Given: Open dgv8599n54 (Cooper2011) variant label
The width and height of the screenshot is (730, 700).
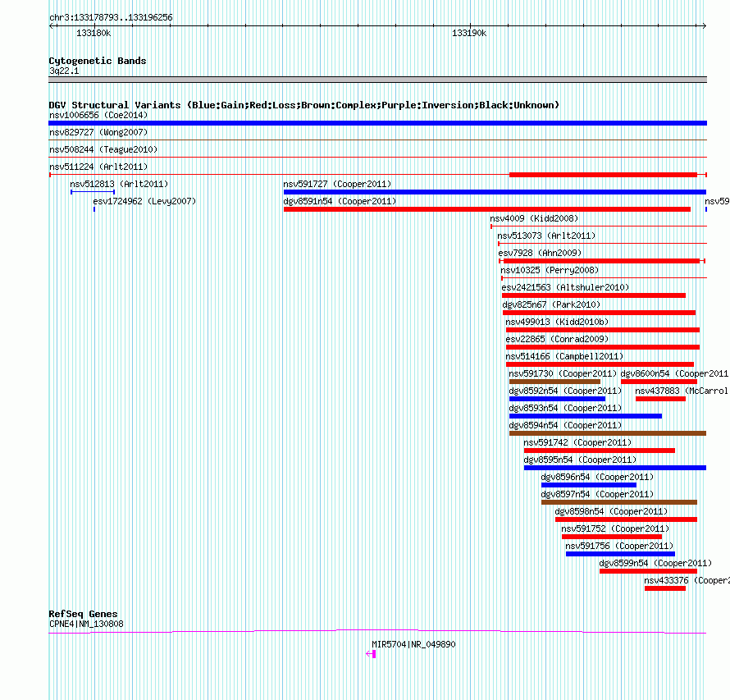Looking at the screenshot, I should pyautogui.click(x=655, y=563).
